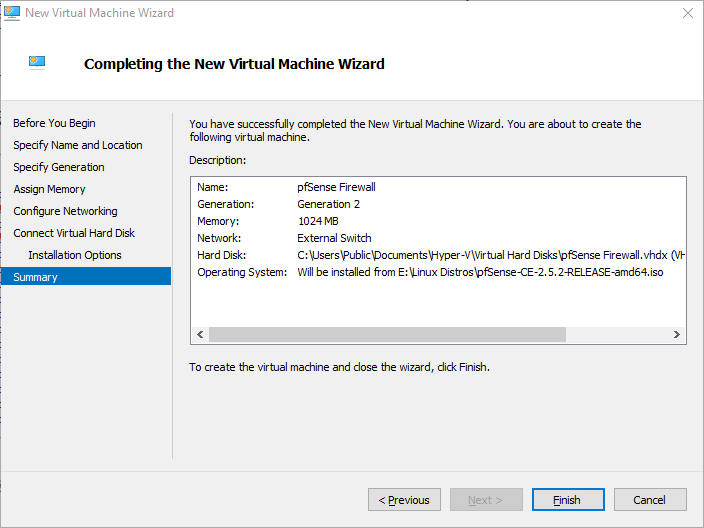
Task: Click the horizontal scrollbar thumb in description
Action: [387, 335]
